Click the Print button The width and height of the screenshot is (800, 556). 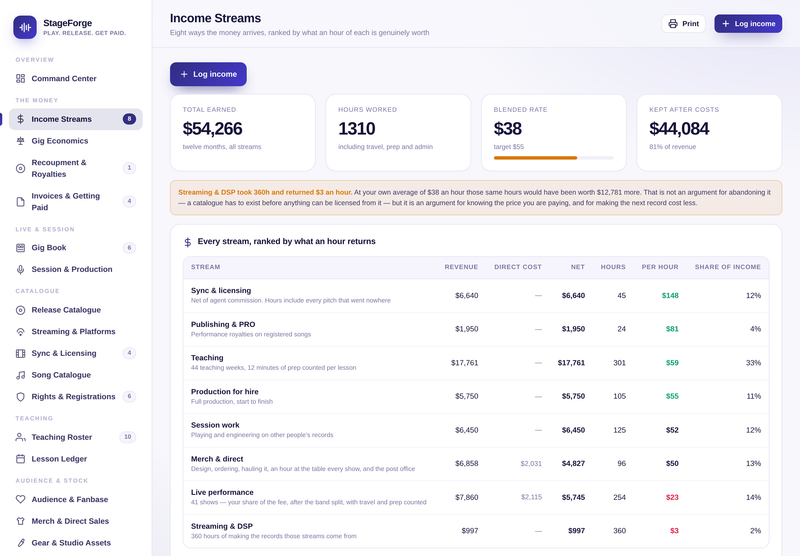683,23
